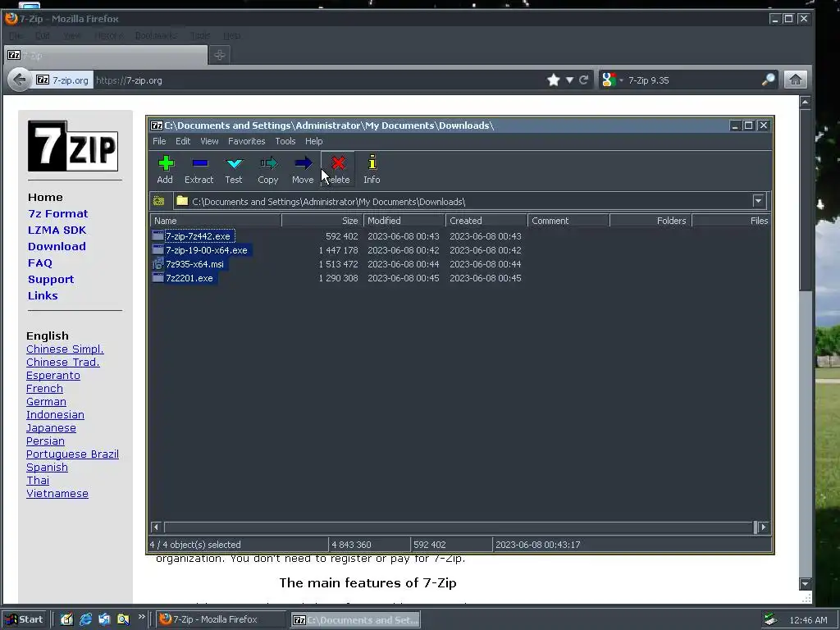This screenshot has width=840, height=630.
Task: Switch to Firefox in the taskbar
Action: [221, 619]
